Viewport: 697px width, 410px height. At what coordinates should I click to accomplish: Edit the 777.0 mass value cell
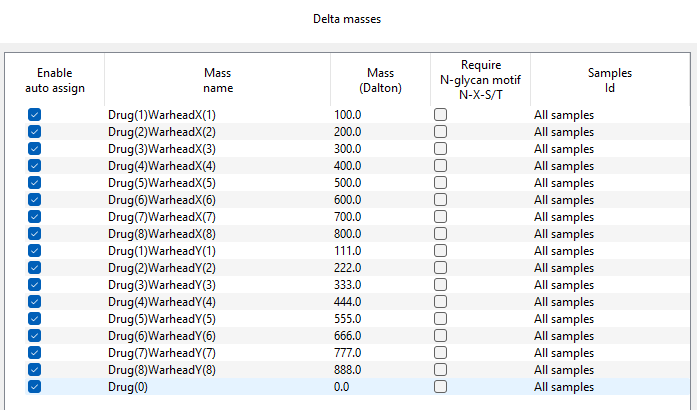pos(348,353)
